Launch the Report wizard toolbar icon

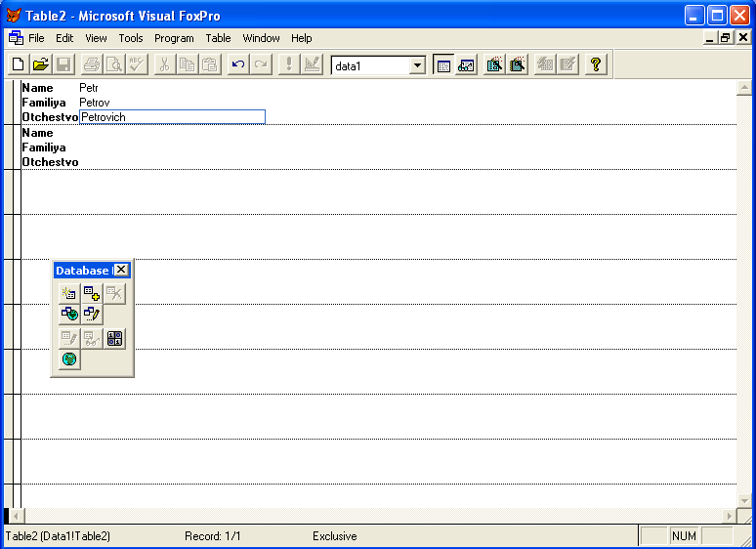[517, 64]
